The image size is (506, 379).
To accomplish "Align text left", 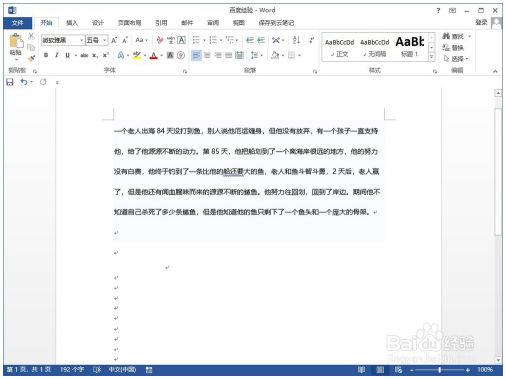I will 196,55.
